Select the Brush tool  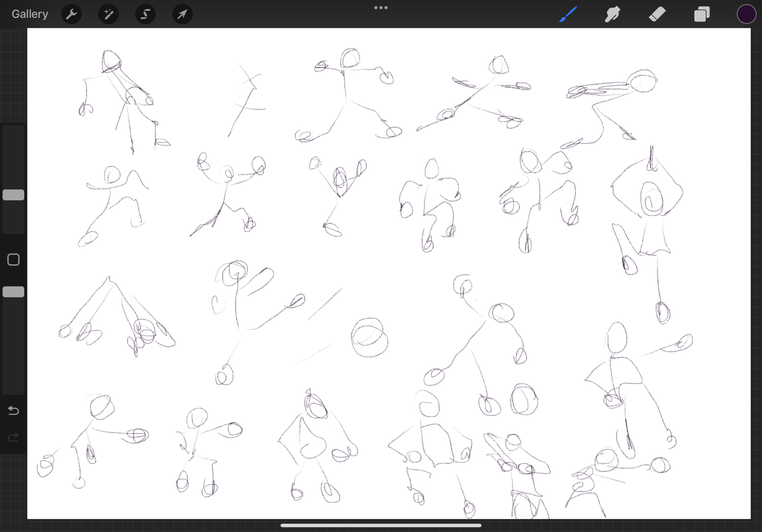click(x=568, y=14)
